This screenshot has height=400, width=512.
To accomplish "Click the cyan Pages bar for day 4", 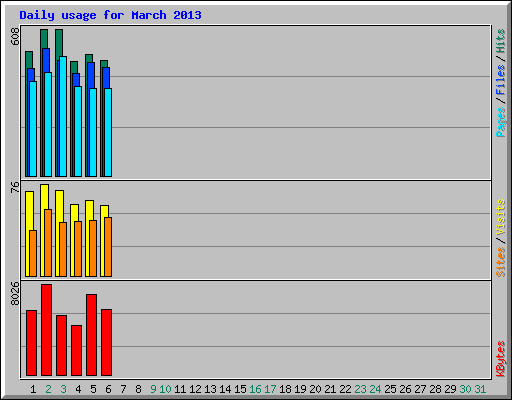I will tap(78, 131).
